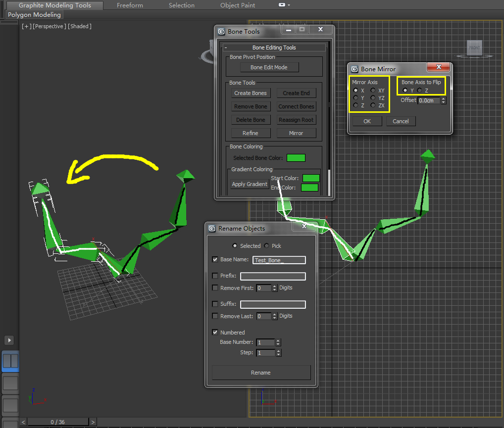Viewport: 504px width, 428px height.
Task: Click the Rename button
Action: pyautogui.click(x=261, y=373)
